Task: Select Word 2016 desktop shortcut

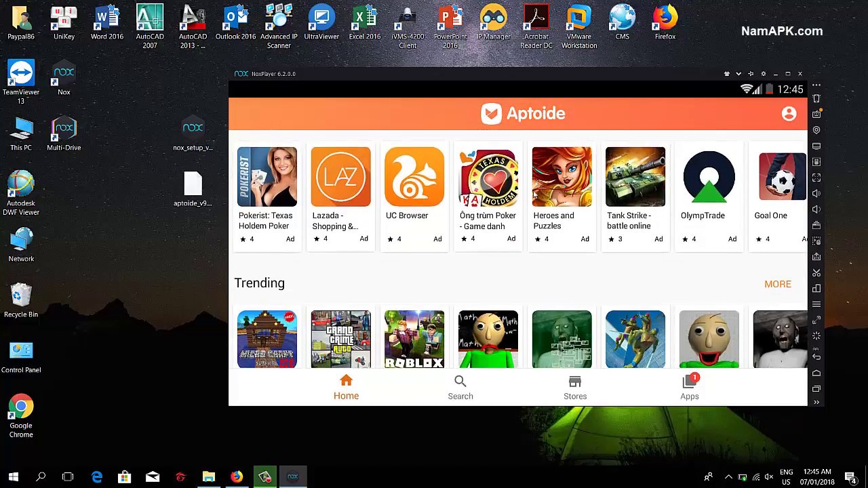Action: [x=107, y=23]
